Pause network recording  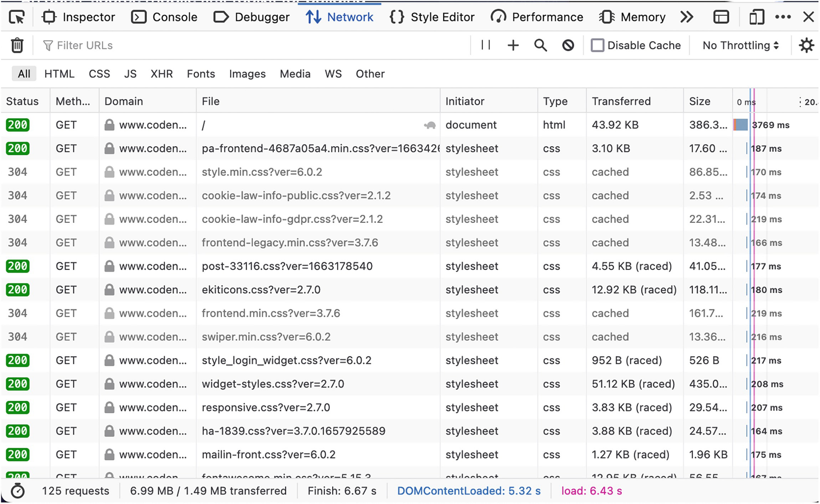(x=485, y=45)
